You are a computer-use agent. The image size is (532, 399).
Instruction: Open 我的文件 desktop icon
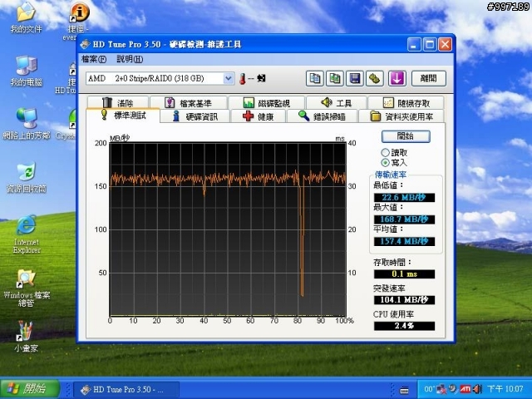[26, 19]
